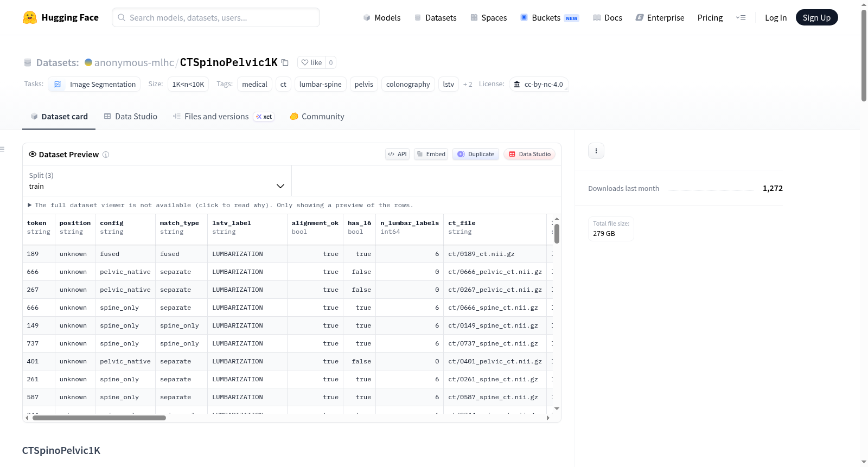Click the table's horizontal scrollbar thumb
Image resolution: width=868 pixels, height=467 pixels.
click(x=99, y=418)
